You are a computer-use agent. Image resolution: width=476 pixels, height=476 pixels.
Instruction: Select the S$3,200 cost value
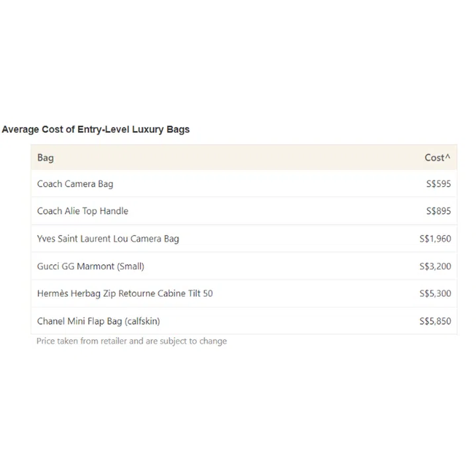[435, 266]
